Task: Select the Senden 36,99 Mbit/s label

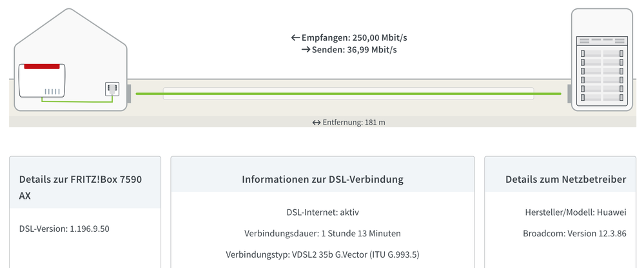Action: (x=354, y=50)
